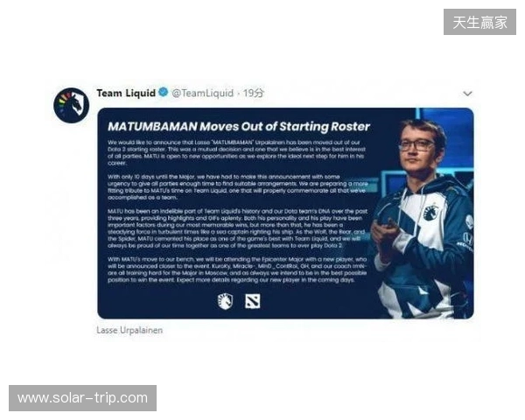Viewport: 525px width, 420px height.
Task: Click the blue verified badge
Action: point(164,92)
